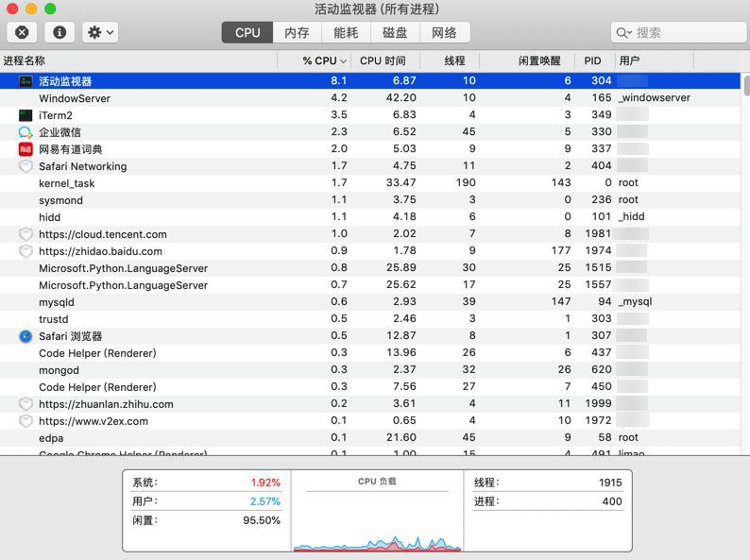Select the WindowServer process row
Image resolution: width=750 pixels, height=560 pixels.
[x=370, y=98]
